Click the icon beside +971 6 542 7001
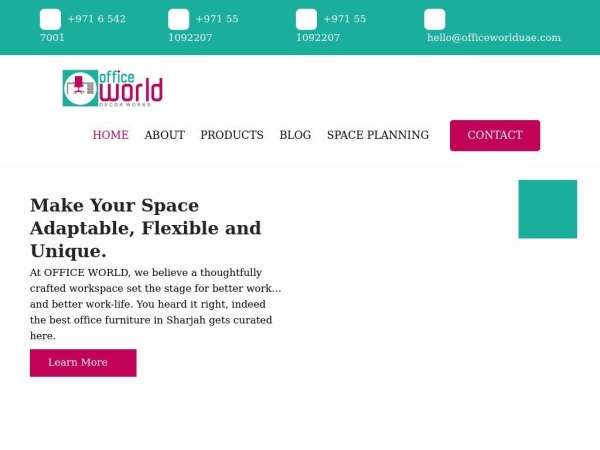This screenshot has width=600, height=450. point(50,19)
